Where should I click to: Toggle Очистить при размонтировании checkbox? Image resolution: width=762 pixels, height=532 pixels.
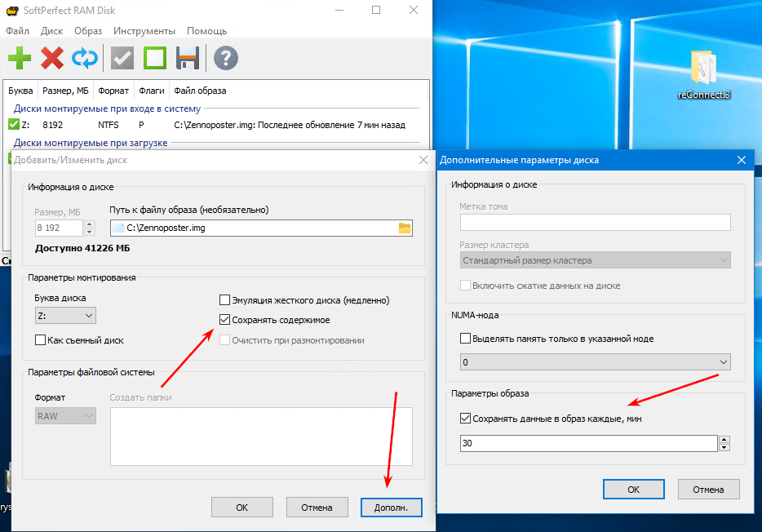[x=224, y=340]
